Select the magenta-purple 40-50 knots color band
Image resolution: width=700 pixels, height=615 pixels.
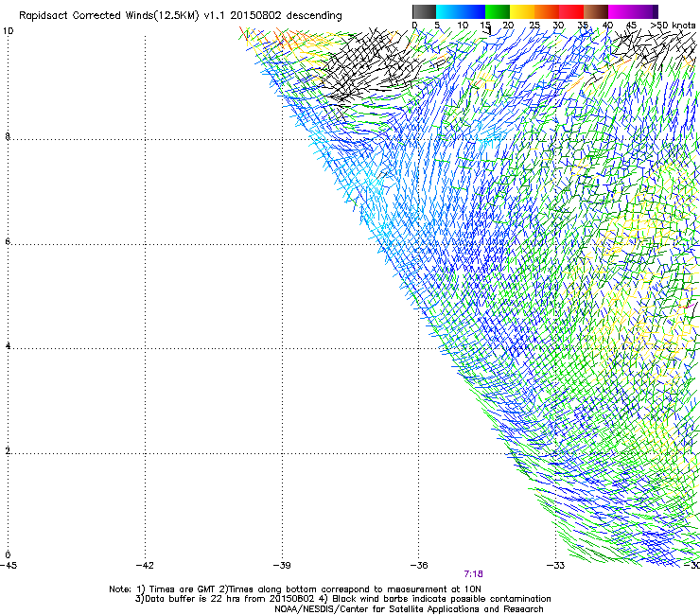(633, 11)
